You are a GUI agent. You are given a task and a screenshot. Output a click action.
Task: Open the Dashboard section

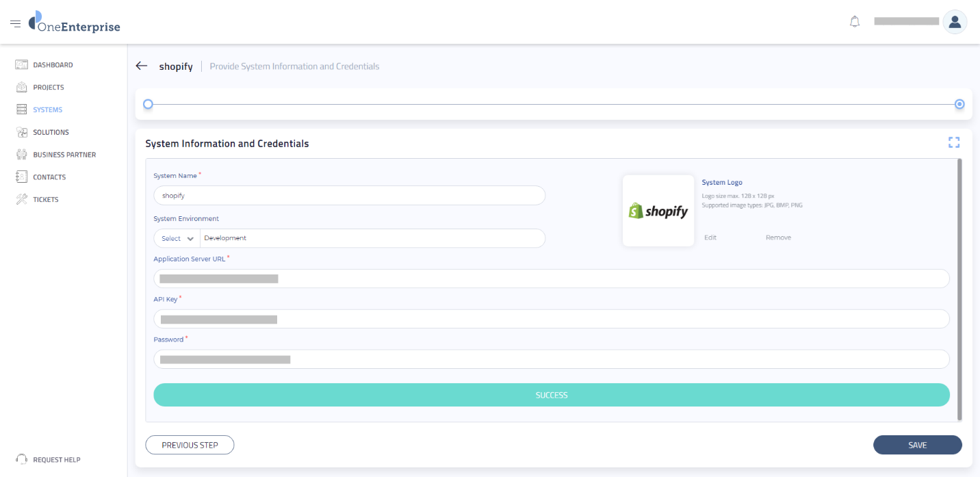pyautogui.click(x=53, y=64)
